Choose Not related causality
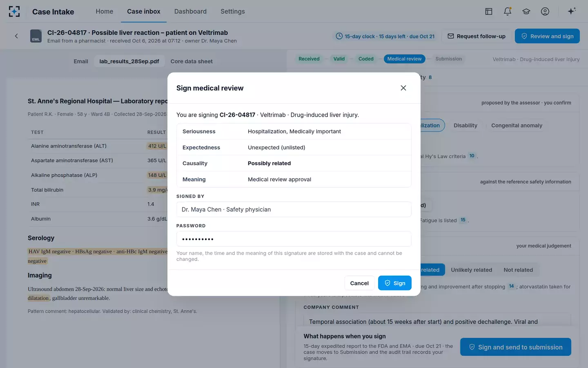The height and width of the screenshot is (368, 588). pos(518,270)
